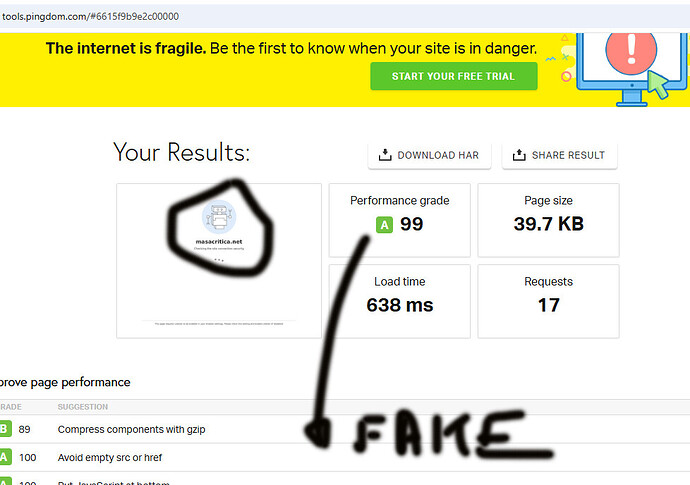The height and width of the screenshot is (485, 690).
Task: Click the Share Result button label
Action: 568,155
